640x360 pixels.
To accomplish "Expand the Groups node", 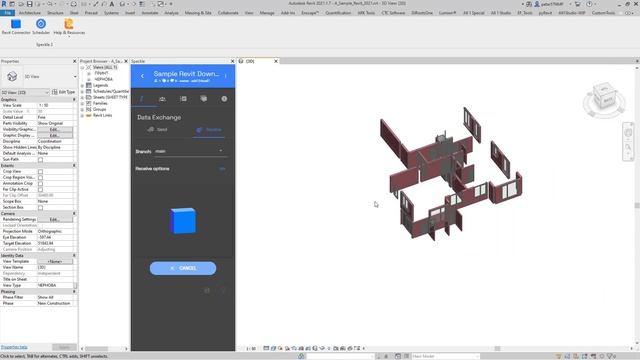I will (82, 109).
